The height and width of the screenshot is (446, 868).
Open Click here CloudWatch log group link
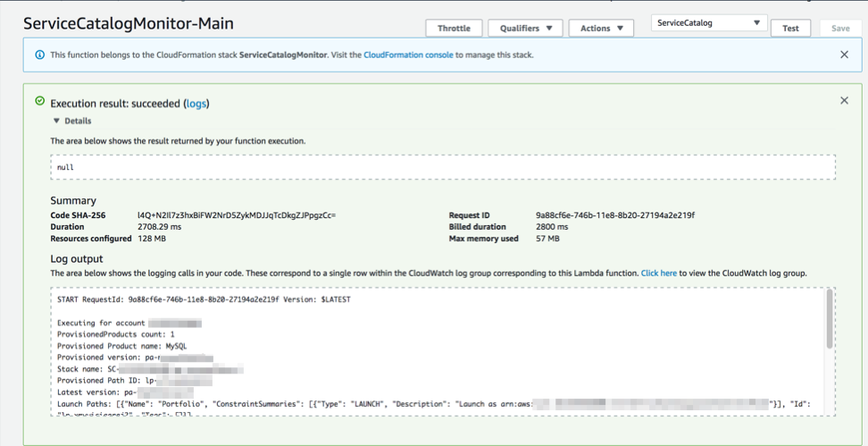[x=659, y=273]
